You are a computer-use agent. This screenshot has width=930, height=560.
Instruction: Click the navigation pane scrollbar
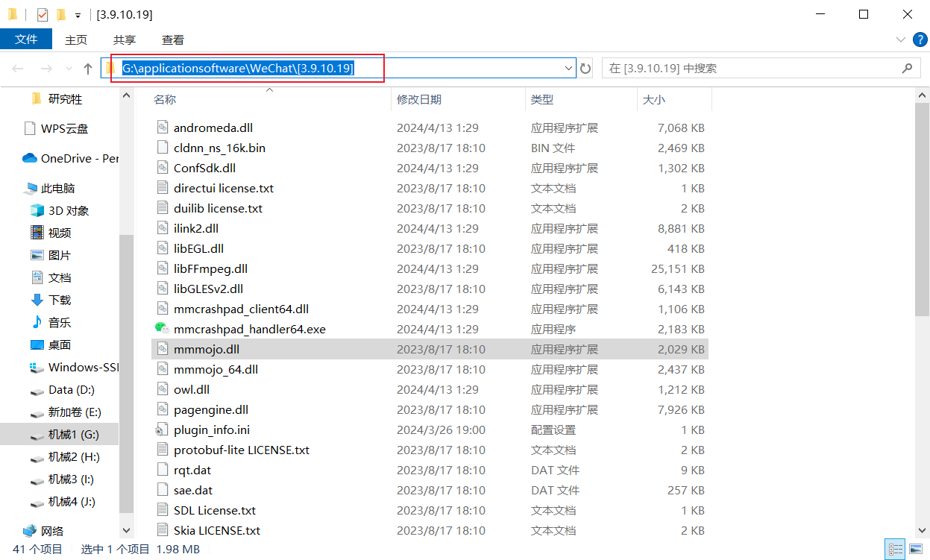126,373
